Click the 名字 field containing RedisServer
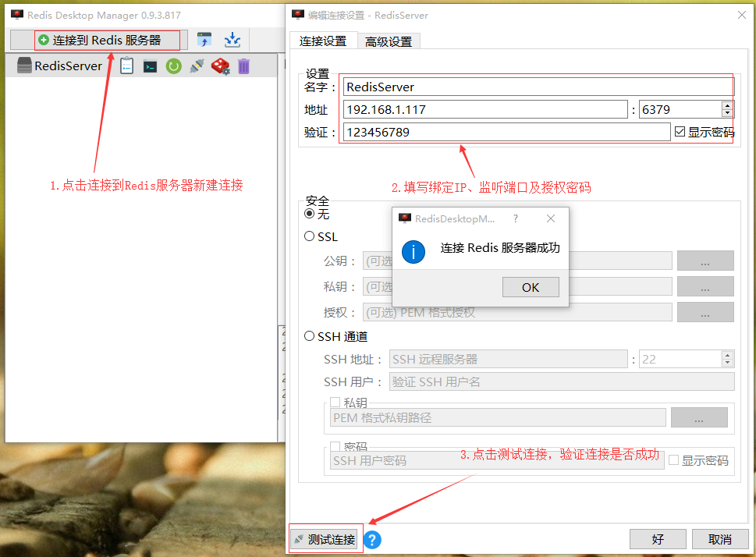This screenshot has width=756, height=557. (x=538, y=87)
